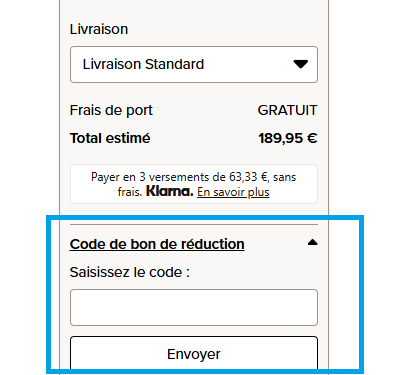The width and height of the screenshot is (406, 375).
Task: Open the En savoir plus link
Action: (233, 192)
